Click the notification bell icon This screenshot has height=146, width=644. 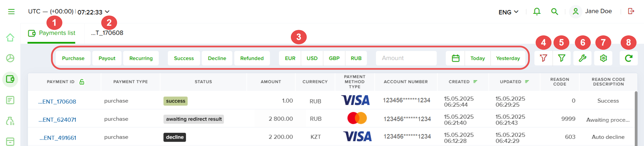click(537, 11)
